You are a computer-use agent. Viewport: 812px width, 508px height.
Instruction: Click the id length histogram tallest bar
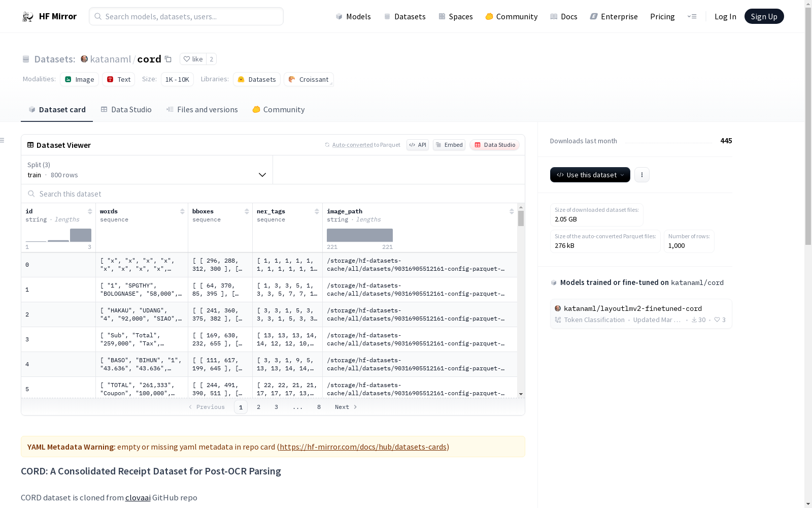pos(81,235)
